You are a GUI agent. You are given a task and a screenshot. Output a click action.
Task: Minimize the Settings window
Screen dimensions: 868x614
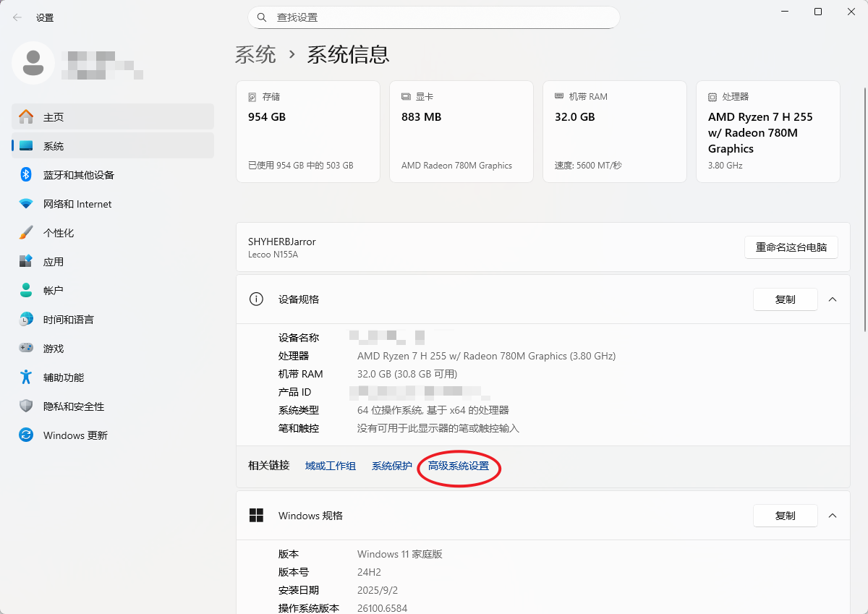coord(785,12)
